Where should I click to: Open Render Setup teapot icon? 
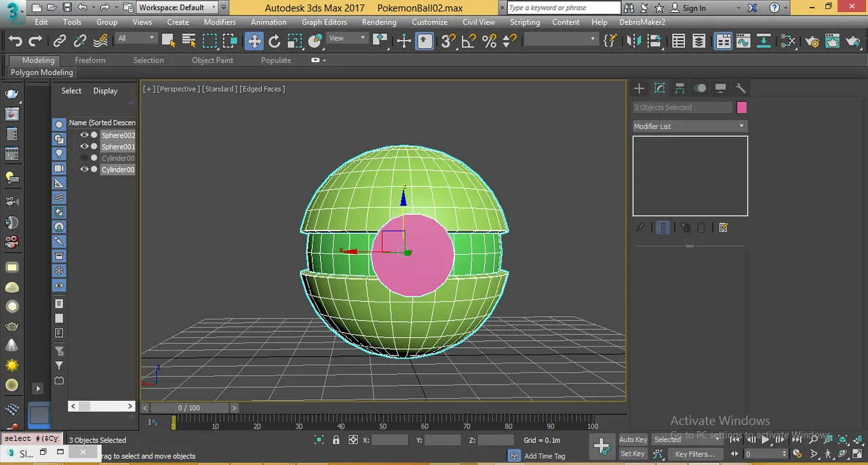pyautogui.click(x=812, y=41)
